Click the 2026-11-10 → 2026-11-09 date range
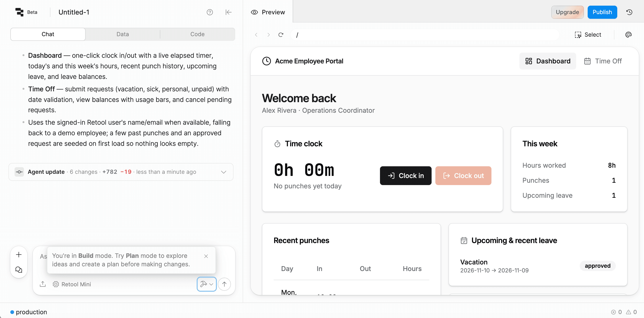The image size is (644, 318). tap(494, 271)
